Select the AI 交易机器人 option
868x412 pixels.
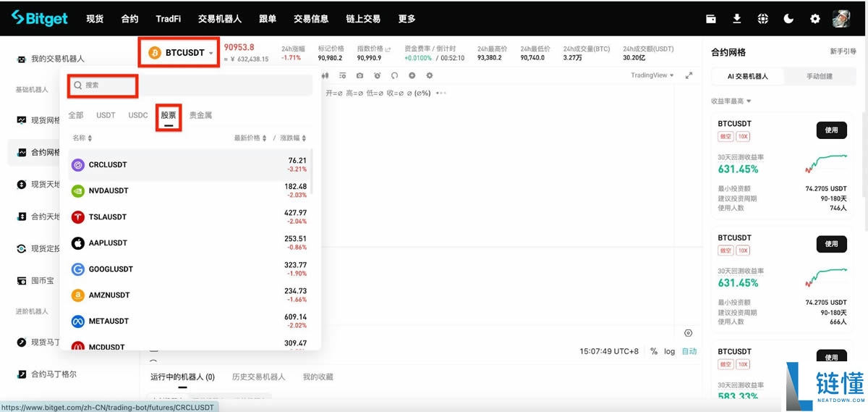[x=748, y=76]
